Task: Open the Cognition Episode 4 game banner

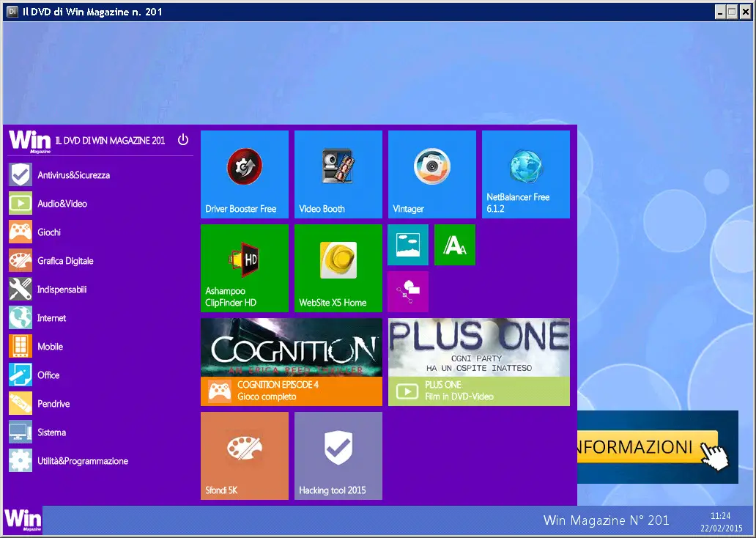Action: 292,362
